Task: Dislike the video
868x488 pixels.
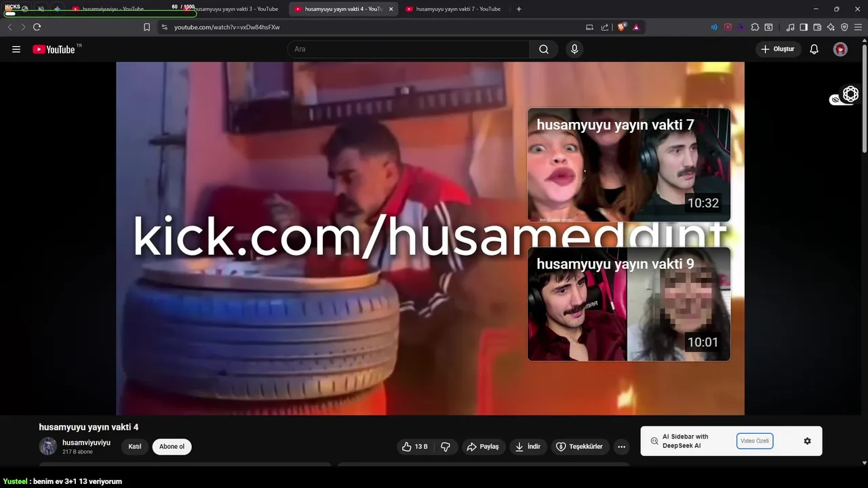Action: tap(446, 447)
